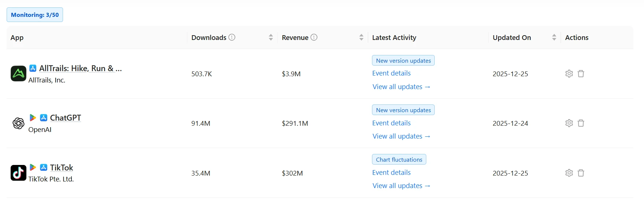Image resolution: width=644 pixels, height=206 pixels.
Task: Open settings gear for AllTrails row
Action: 569,74
